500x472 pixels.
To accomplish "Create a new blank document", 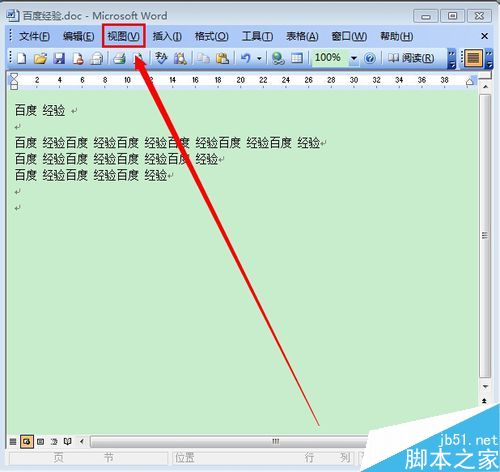I will click(22, 58).
